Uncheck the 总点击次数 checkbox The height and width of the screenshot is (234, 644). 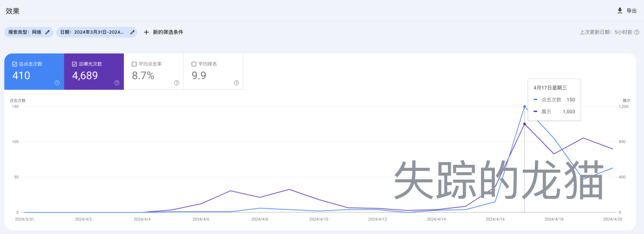point(15,64)
